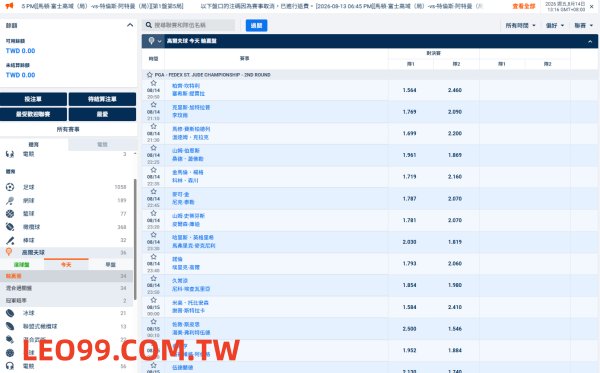Pick the 1.854 odds cell
Viewport: 600px width, 373px height.
(409, 285)
